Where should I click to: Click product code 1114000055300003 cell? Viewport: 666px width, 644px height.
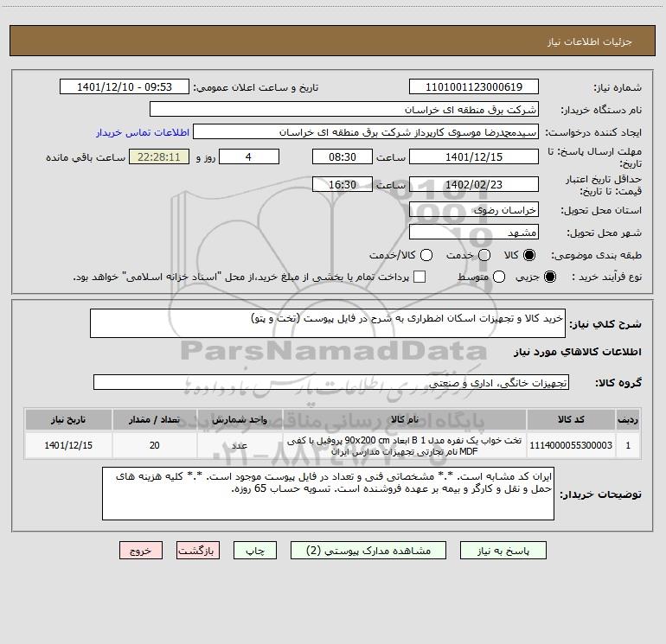[x=571, y=445]
